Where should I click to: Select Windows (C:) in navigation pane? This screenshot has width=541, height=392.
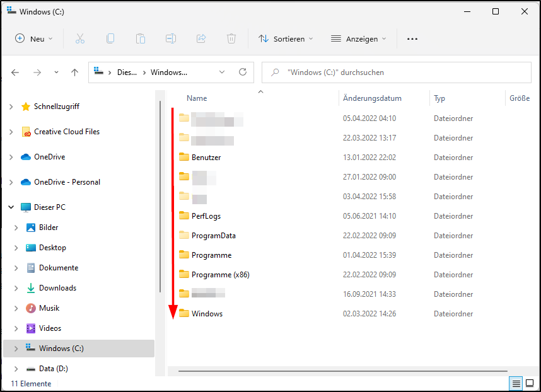[79, 349]
